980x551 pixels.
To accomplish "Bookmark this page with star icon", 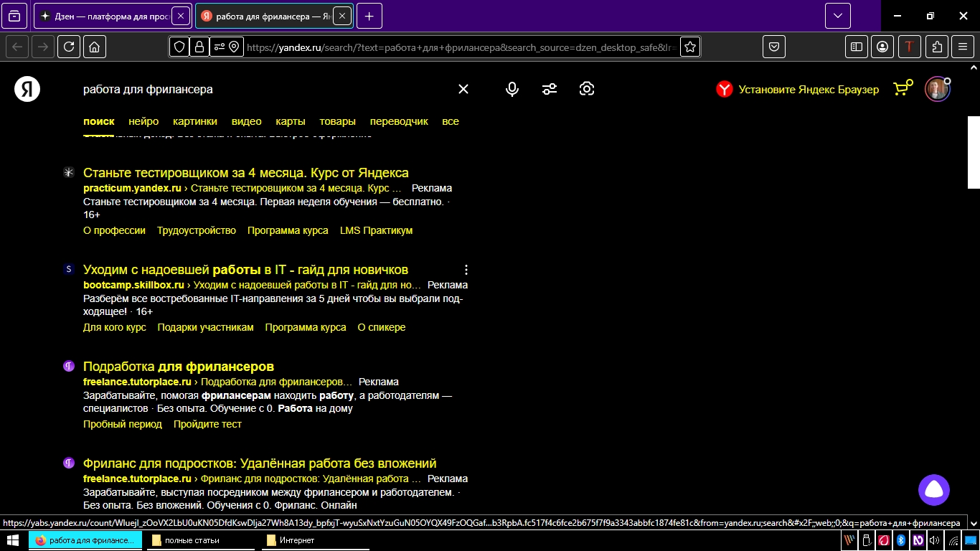I will click(x=689, y=47).
